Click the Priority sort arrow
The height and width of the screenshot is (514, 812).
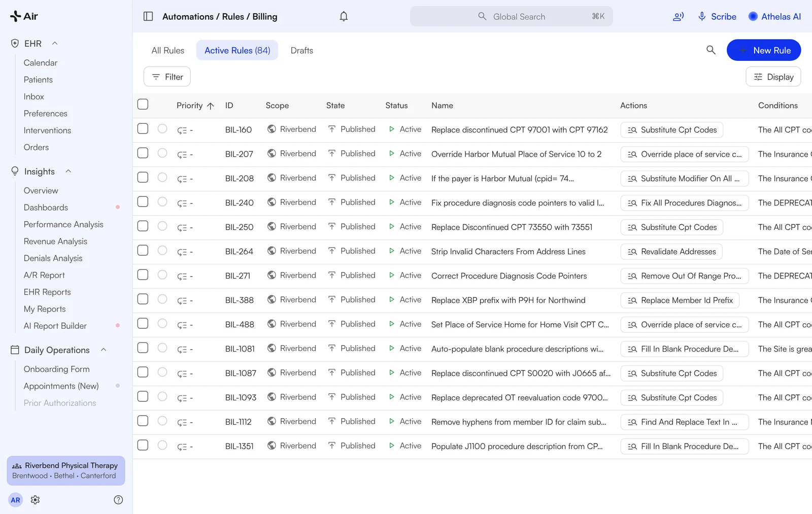pyautogui.click(x=211, y=106)
